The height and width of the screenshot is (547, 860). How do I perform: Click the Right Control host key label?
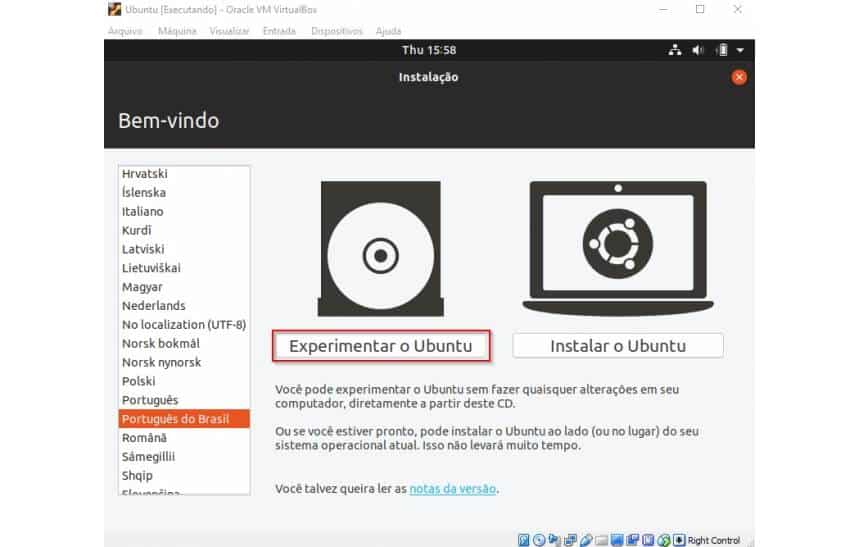point(714,540)
